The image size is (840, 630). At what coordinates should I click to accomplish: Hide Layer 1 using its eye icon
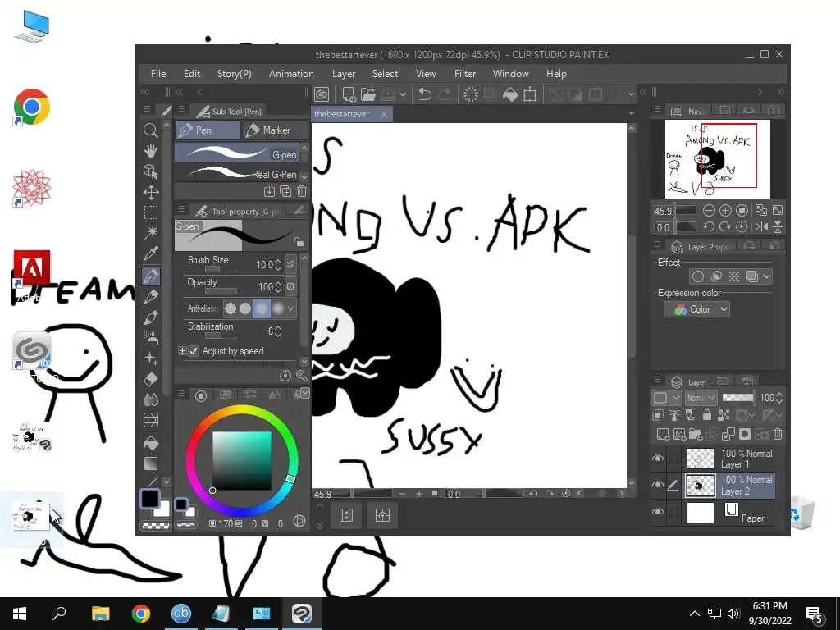coord(657,459)
